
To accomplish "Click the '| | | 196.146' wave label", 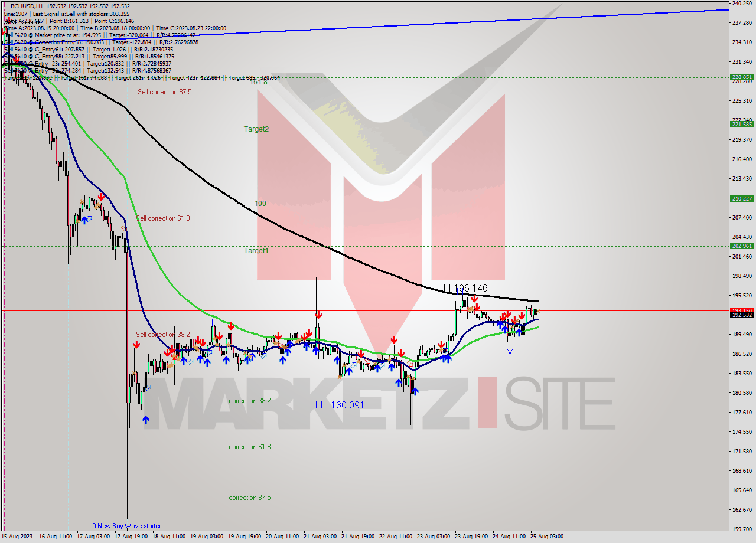I will click(x=463, y=288).
